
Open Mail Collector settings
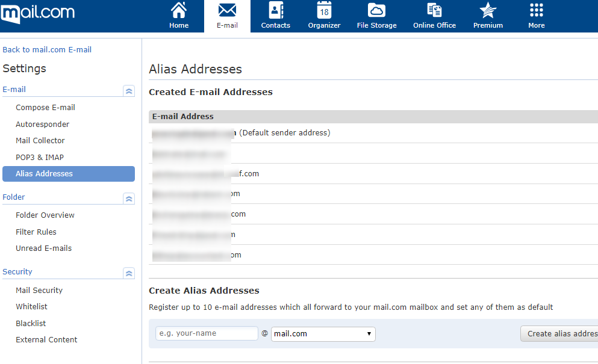pyautogui.click(x=40, y=141)
